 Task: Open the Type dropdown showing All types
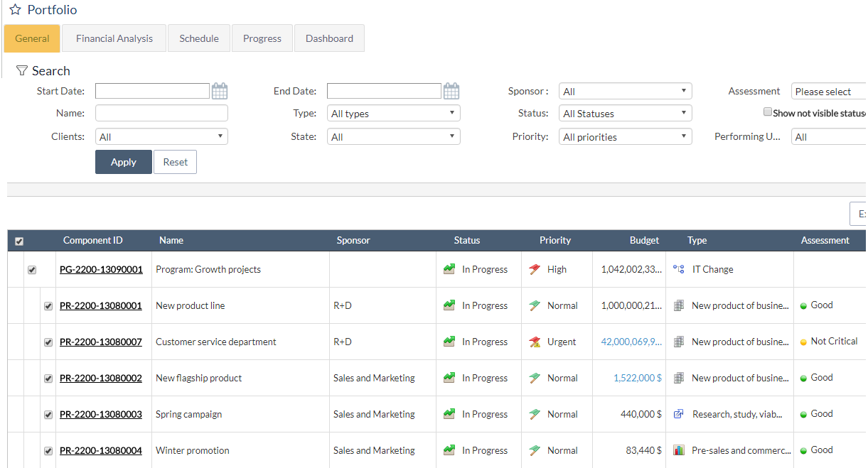pyautogui.click(x=393, y=114)
